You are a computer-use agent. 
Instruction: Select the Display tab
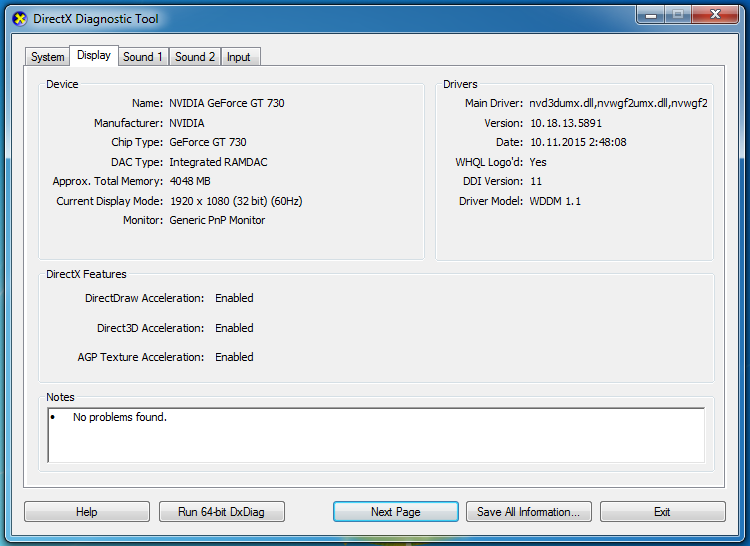tap(94, 55)
